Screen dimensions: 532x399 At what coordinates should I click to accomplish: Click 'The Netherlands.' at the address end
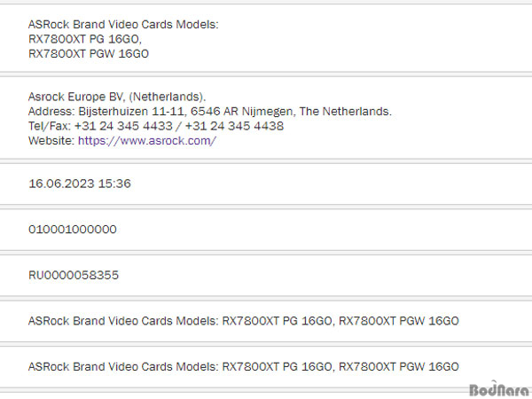click(x=346, y=112)
